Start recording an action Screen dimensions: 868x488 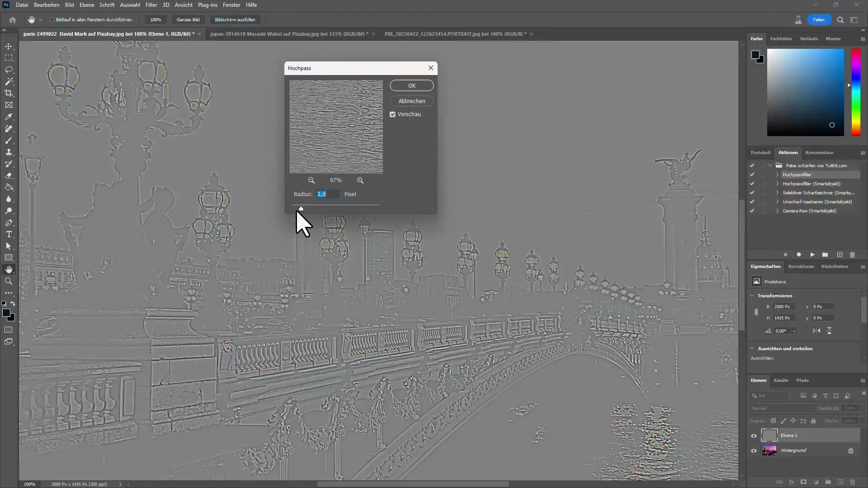[x=799, y=255]
